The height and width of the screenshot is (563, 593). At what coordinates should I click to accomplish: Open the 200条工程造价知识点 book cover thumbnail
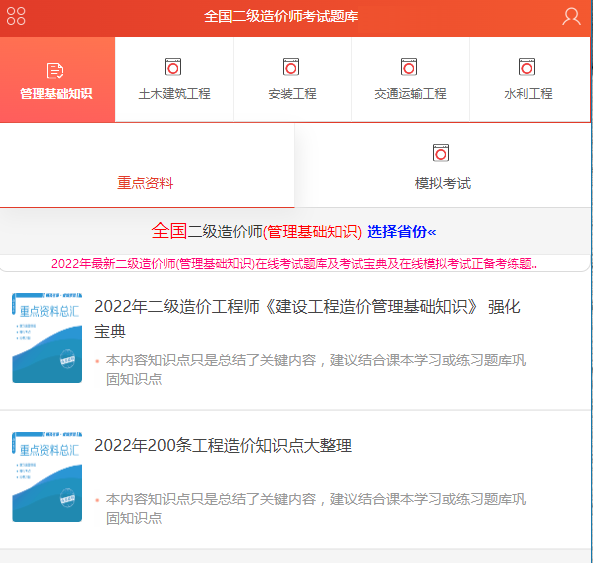coord(47,477)
